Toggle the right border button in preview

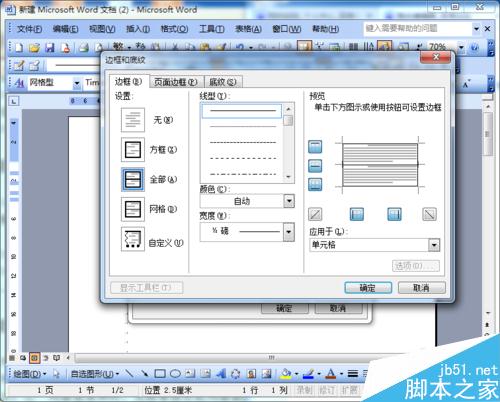[394, 214]
